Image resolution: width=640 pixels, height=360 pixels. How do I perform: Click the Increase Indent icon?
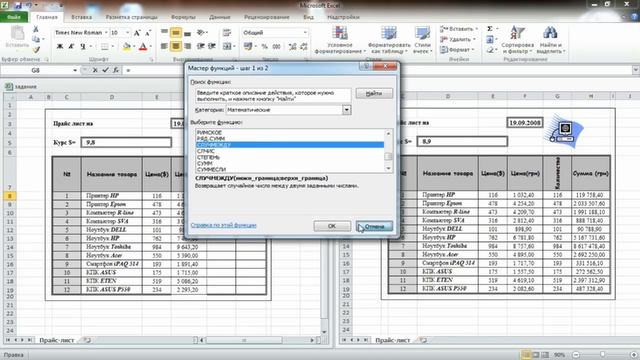point(212,47)
